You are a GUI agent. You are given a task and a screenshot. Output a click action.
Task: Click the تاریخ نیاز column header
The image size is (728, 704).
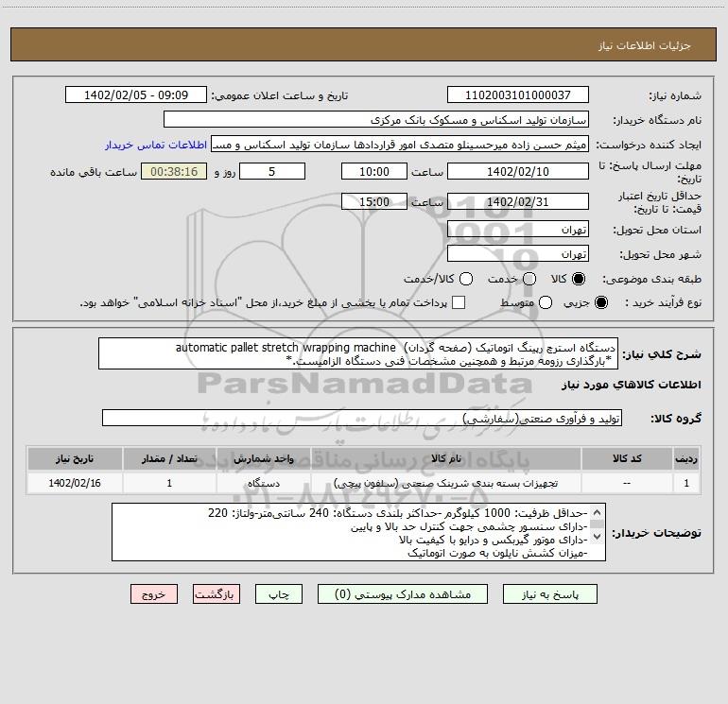tap(75, 458)
